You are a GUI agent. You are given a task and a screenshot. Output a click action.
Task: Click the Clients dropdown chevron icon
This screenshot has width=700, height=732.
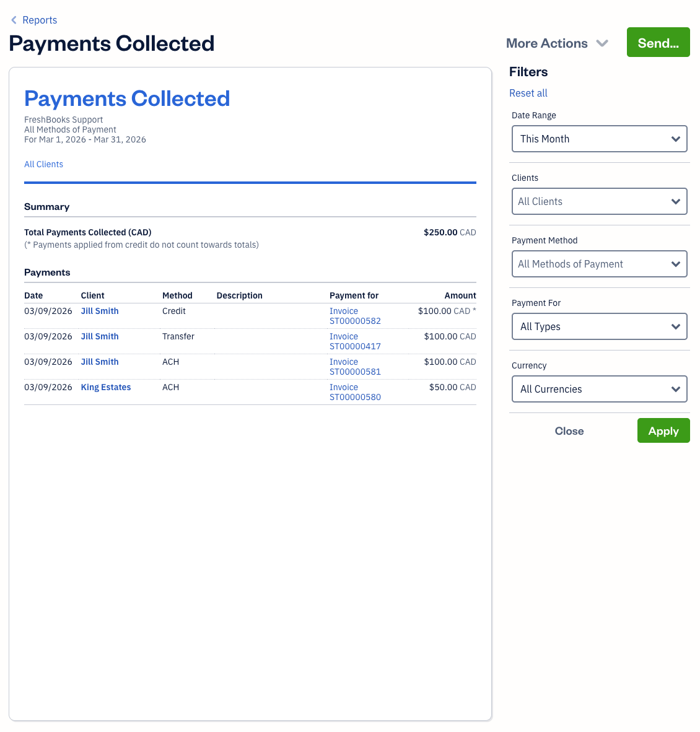pyautogui.click(x=676, y=201)
